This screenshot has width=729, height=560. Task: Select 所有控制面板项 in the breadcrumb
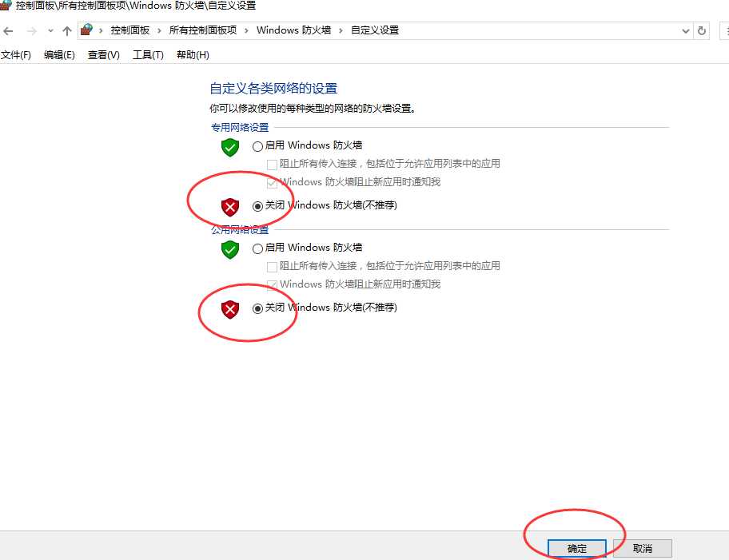203,30
